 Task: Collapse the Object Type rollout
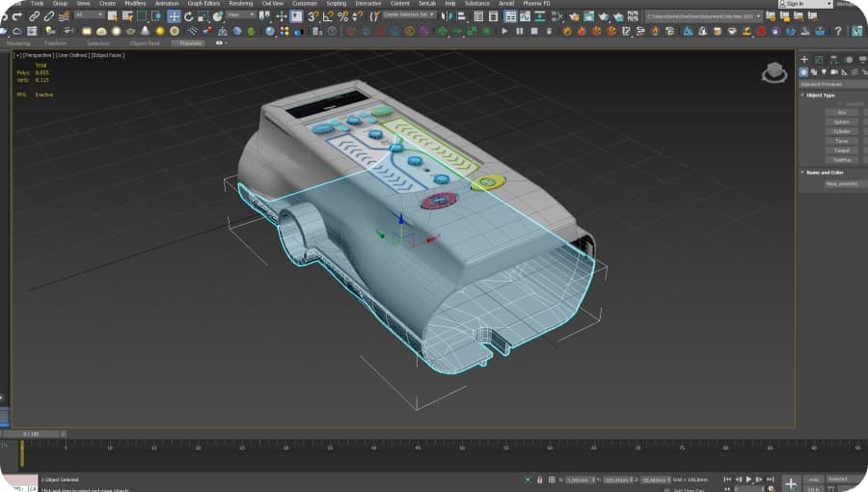(821, 96)
